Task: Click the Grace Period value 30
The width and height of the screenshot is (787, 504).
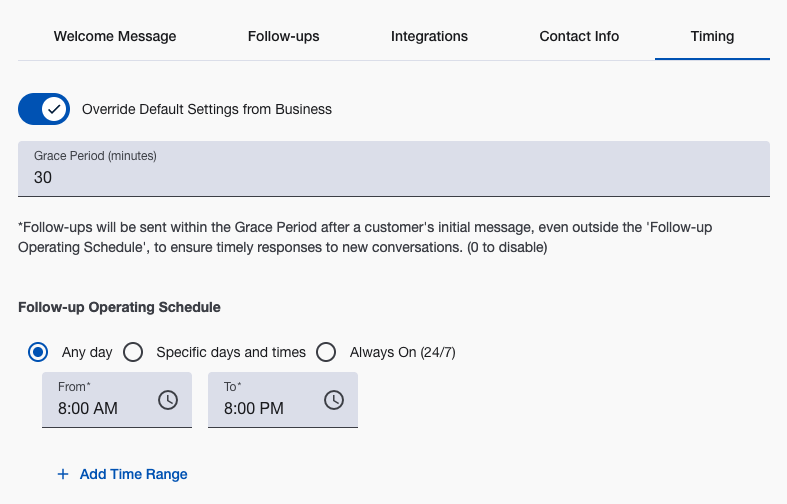Action: [x=43, y=178]
